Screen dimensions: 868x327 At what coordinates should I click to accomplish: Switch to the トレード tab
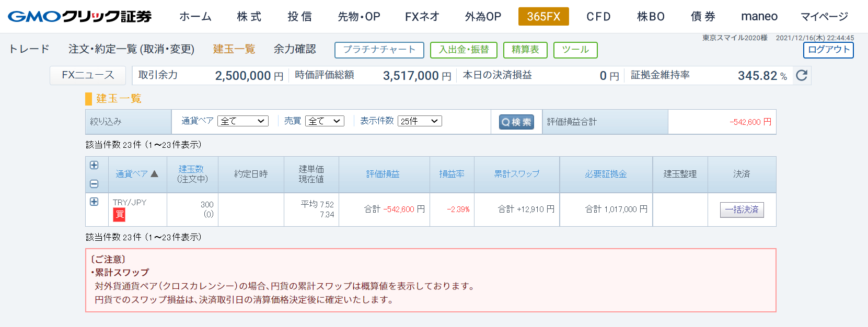(29, 49)
